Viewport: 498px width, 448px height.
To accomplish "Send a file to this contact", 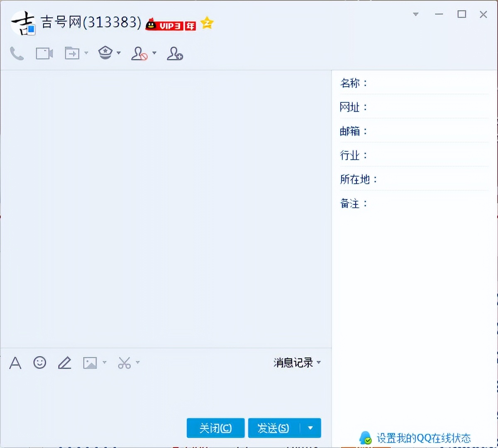I will click(71, 53).
